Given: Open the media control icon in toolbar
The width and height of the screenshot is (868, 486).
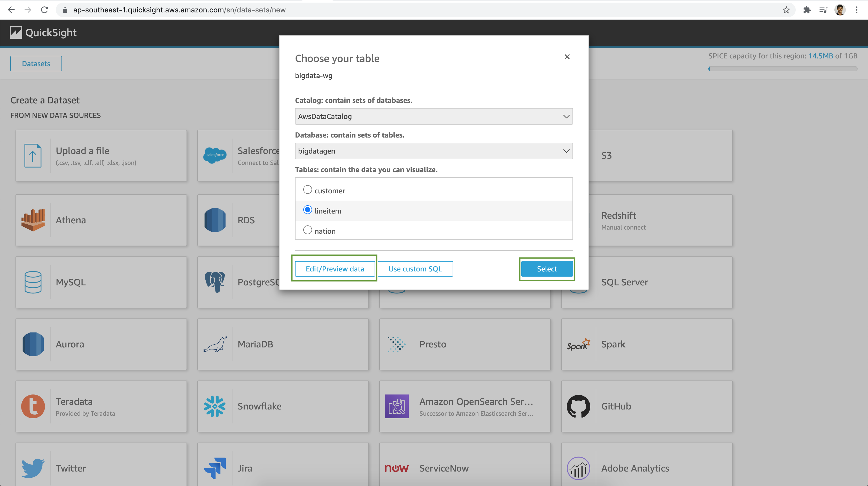Looking at the screenshot, I should tap(823, 10).
